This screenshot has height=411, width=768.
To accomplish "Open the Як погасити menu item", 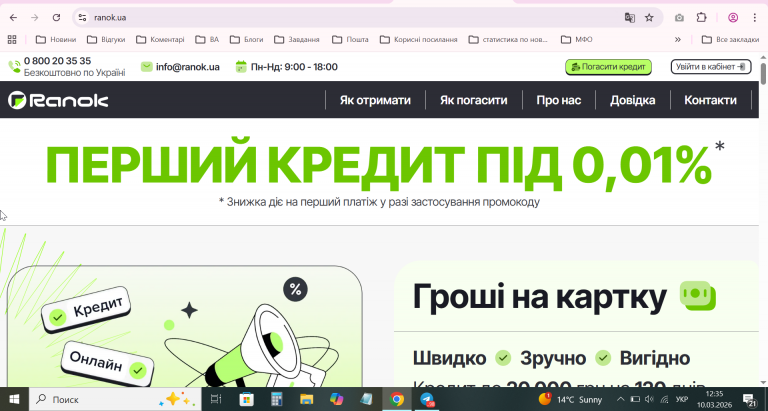I will coord(474,100).
